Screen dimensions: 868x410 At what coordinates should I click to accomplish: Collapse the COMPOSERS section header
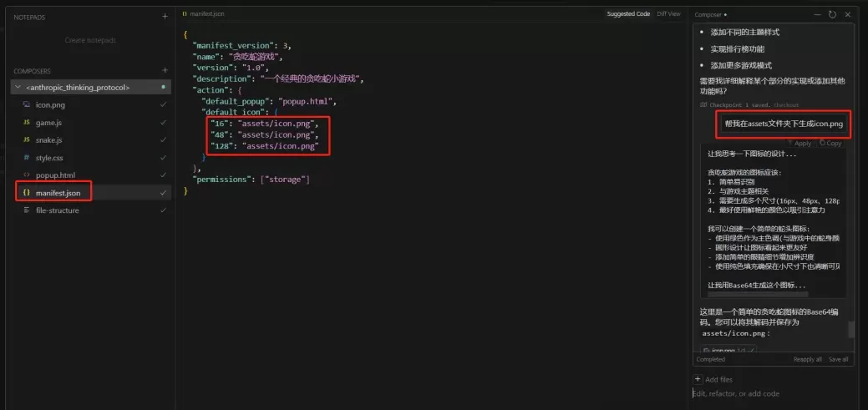tap(32, 71)
